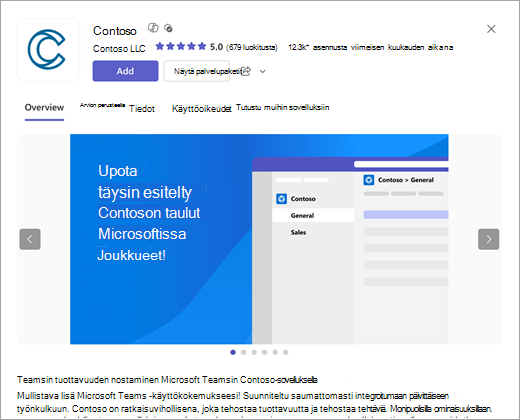Show the next carousel image

coord(489,239)
